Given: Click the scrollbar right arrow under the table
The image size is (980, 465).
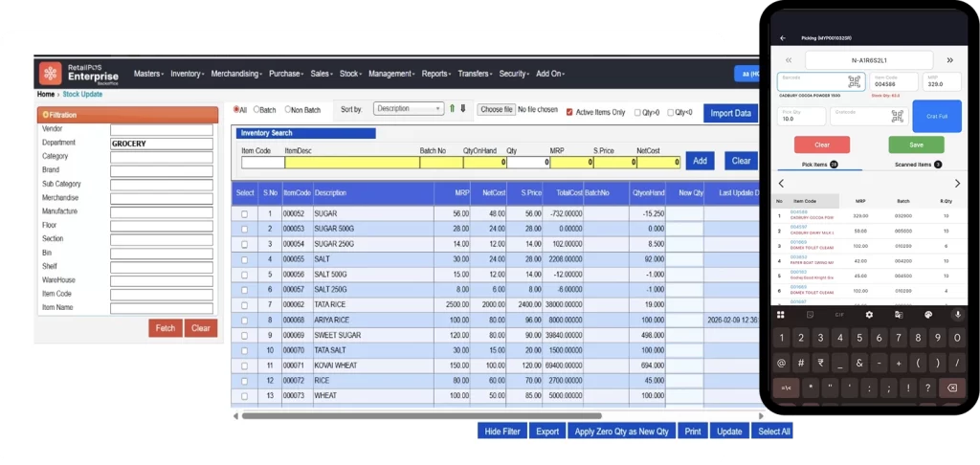Looking at the screenshot, I should (761, 415).
